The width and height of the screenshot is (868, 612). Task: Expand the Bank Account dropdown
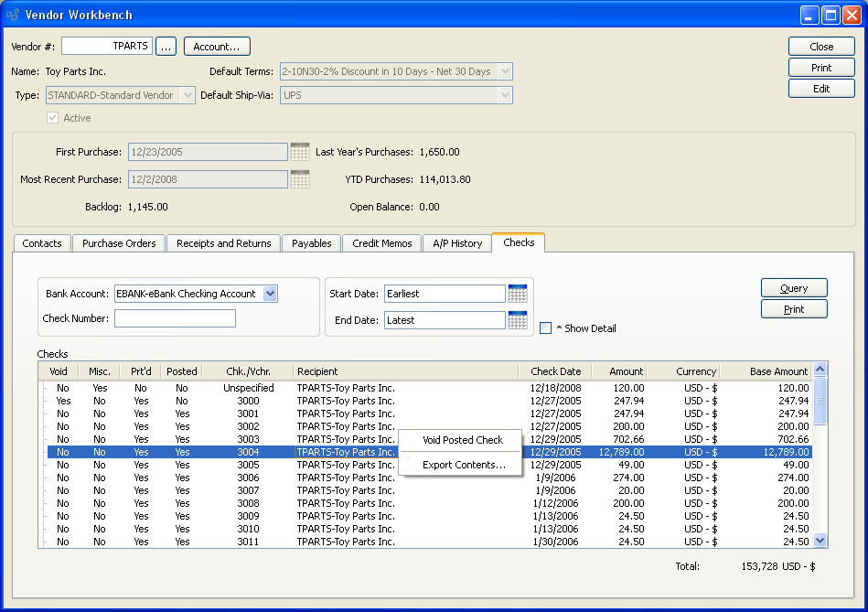point(270,294)
